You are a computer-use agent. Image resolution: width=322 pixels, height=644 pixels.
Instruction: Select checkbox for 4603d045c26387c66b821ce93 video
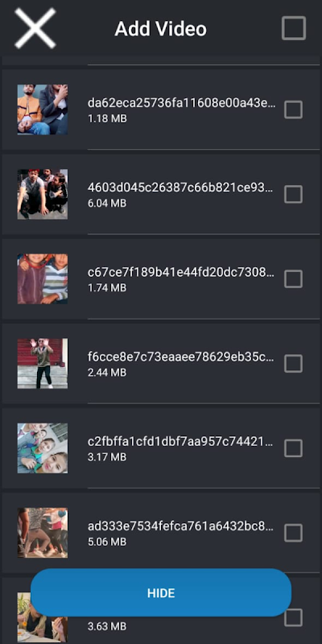(x=293, y=194)
